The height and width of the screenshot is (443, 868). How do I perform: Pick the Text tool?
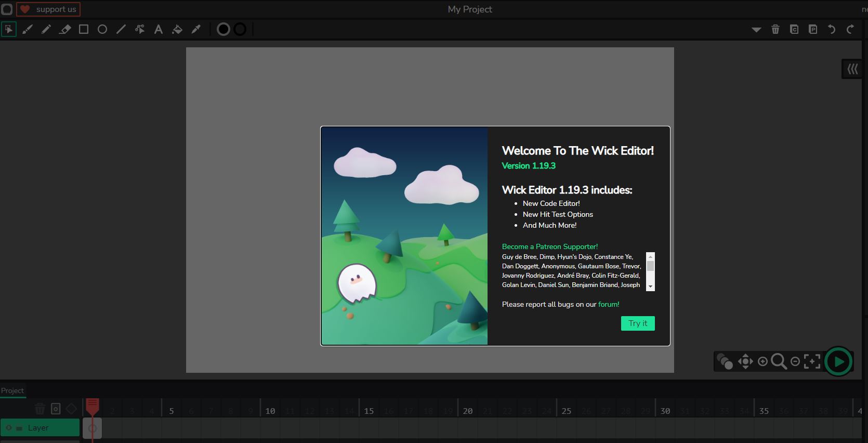point(159,30)
